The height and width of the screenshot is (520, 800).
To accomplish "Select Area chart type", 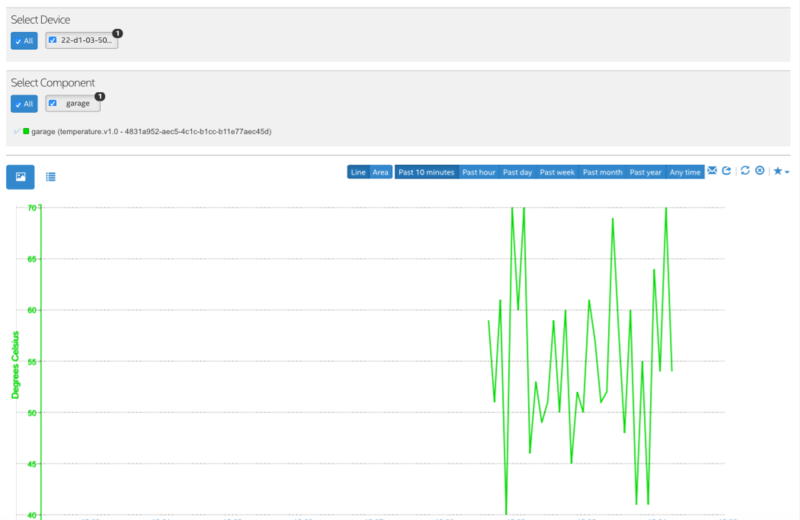I will pyautogui.click(x=380, y=172).
